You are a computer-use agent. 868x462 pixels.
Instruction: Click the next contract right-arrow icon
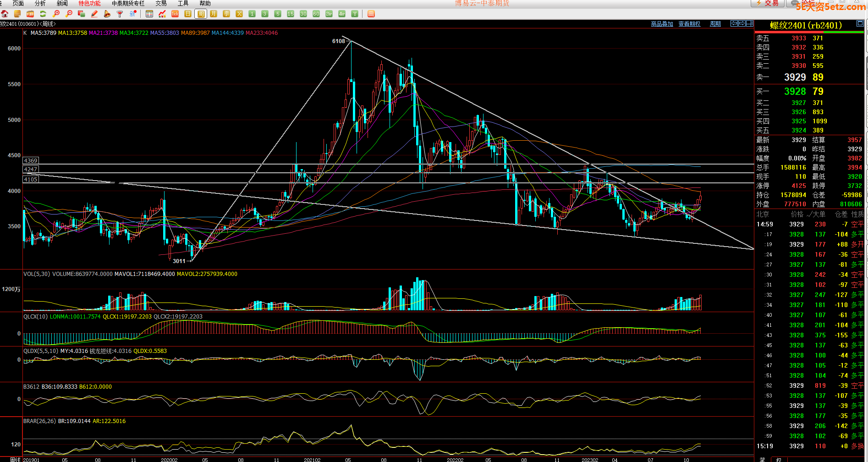[742, 23]
